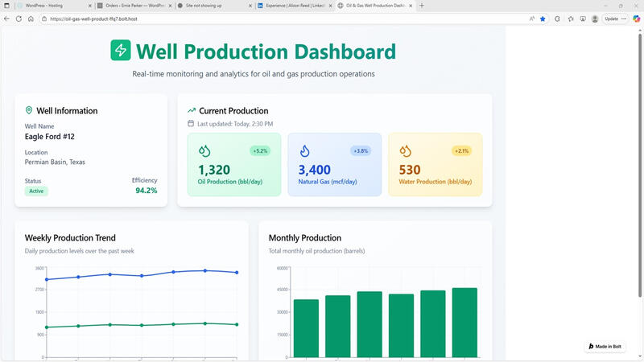Image resolution: width=644 pixels, height=362 pixels.
Task: Click the +5.2% badge on Oil Production
Action: pos(260,150)
